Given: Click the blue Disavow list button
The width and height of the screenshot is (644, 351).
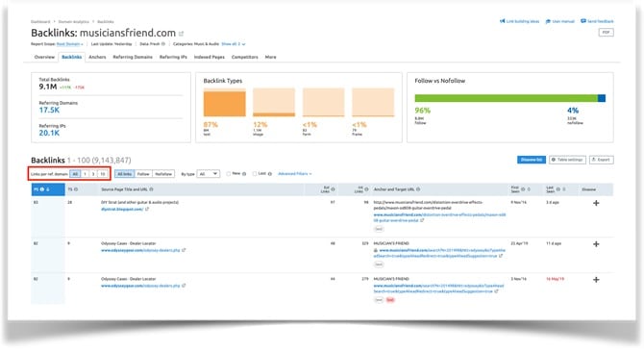Looking at the screenshot, I should (532, 160).
